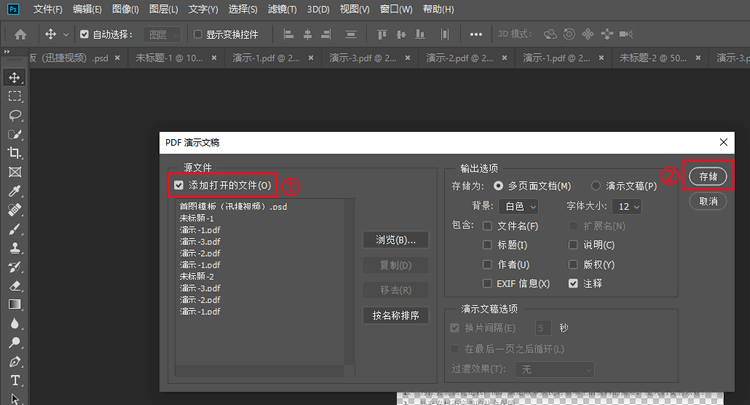Viewport: 750px width, 405px height.
Task: Select the Lasso tool
Action: pos(15,116)
